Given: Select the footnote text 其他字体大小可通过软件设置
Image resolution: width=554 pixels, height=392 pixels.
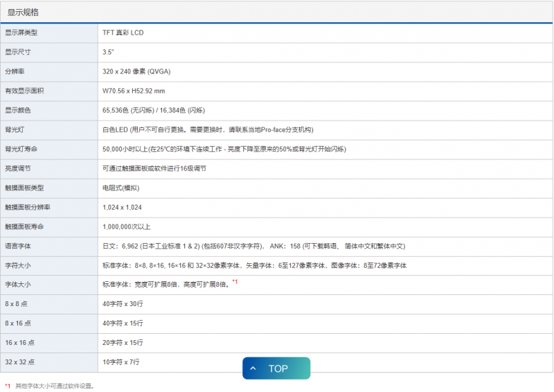Looking at the screenshot, I should click(54, 386).
